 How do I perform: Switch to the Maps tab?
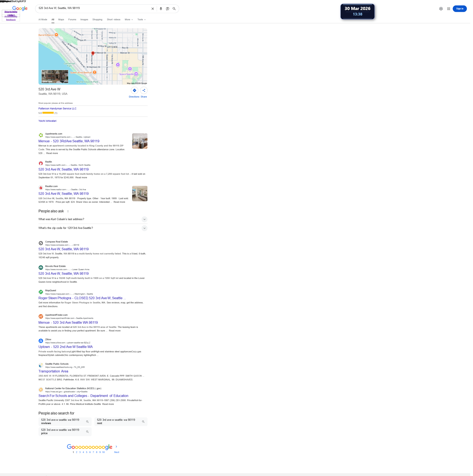61,20
